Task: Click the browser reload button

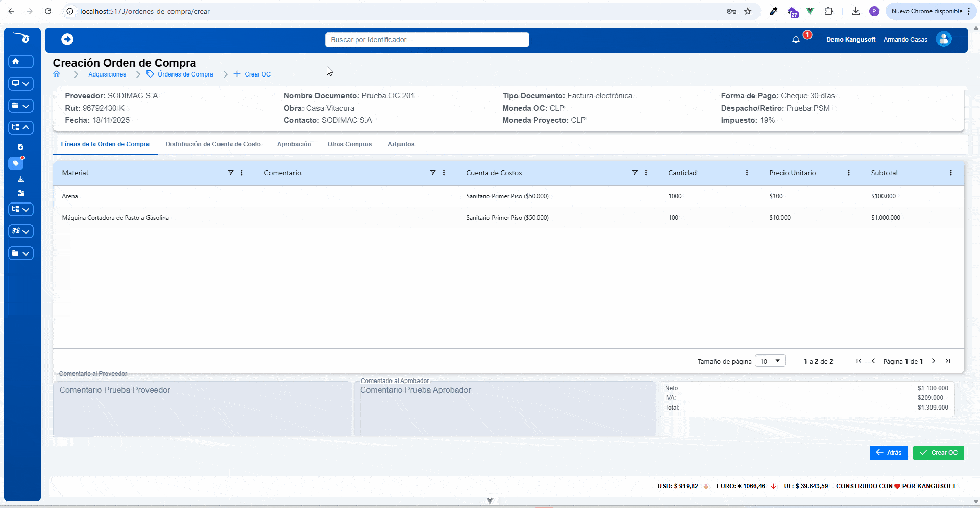Action: (x=48, y=11)
